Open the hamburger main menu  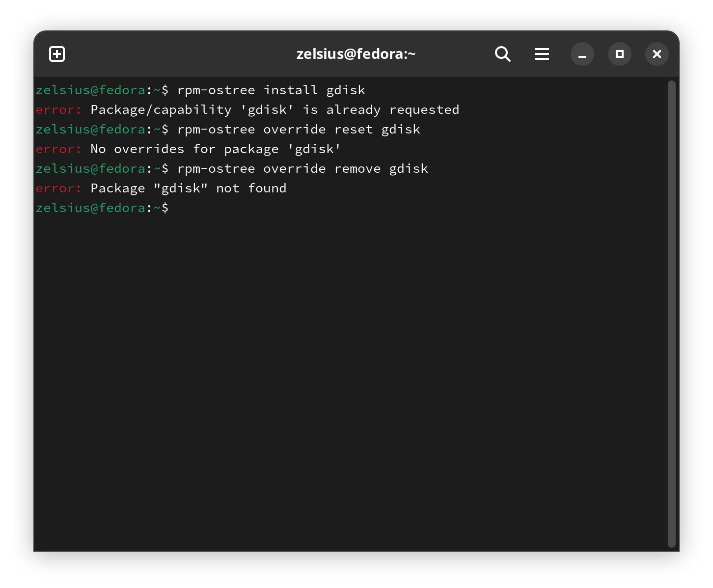tap(542, 54)
